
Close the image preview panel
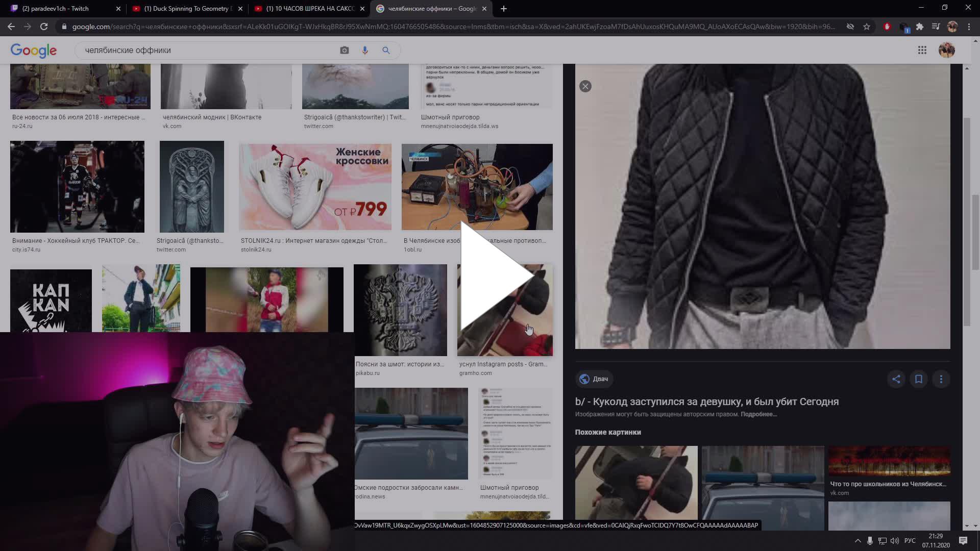pyautogui.click(x=585, y=86)
